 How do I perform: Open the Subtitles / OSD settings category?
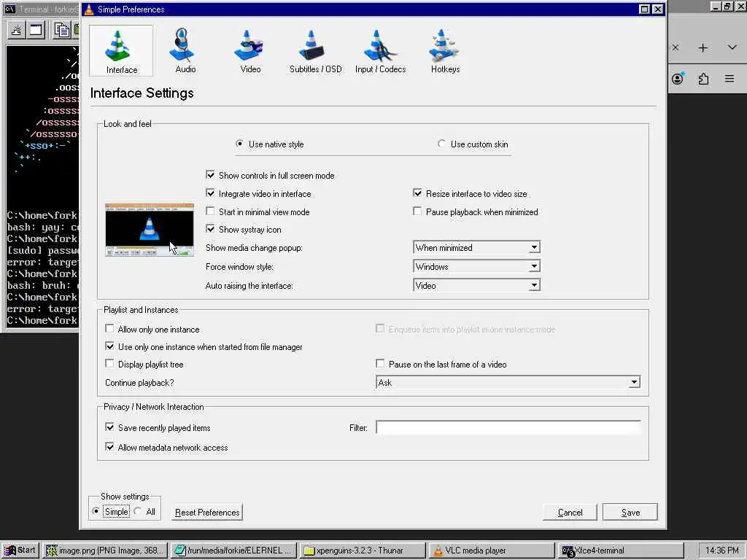coord(315,51)
